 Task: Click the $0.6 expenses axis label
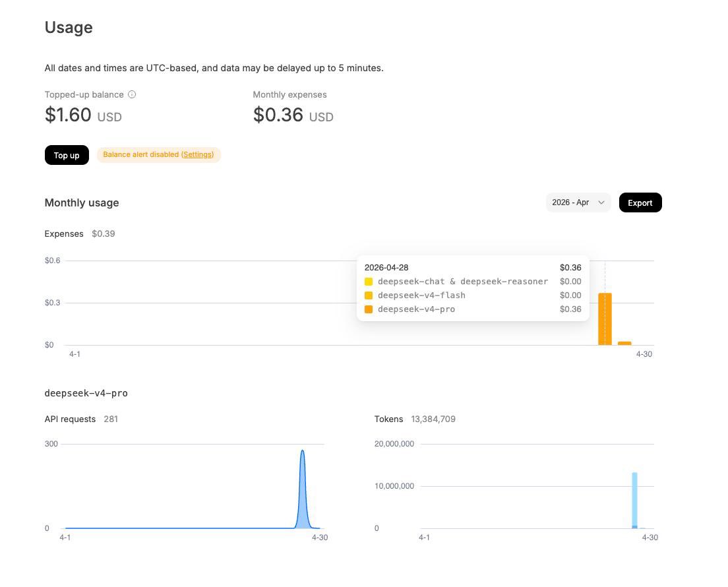tap(53, 260)
